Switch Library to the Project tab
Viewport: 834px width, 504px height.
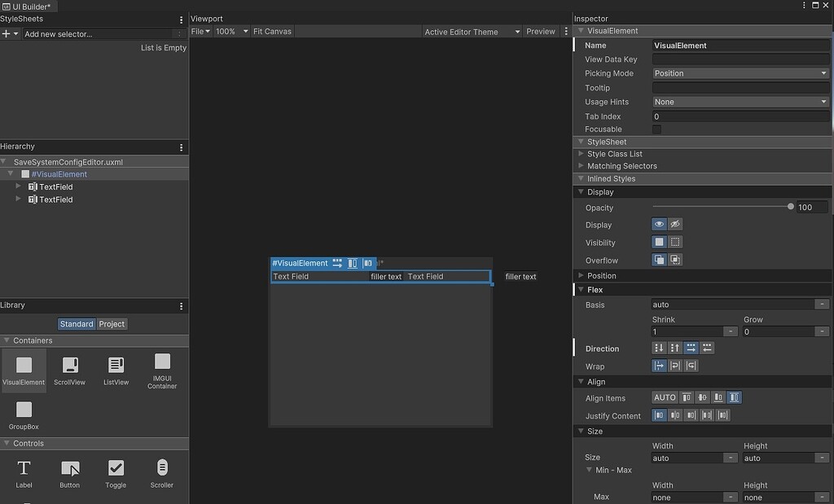pos(112,323)
